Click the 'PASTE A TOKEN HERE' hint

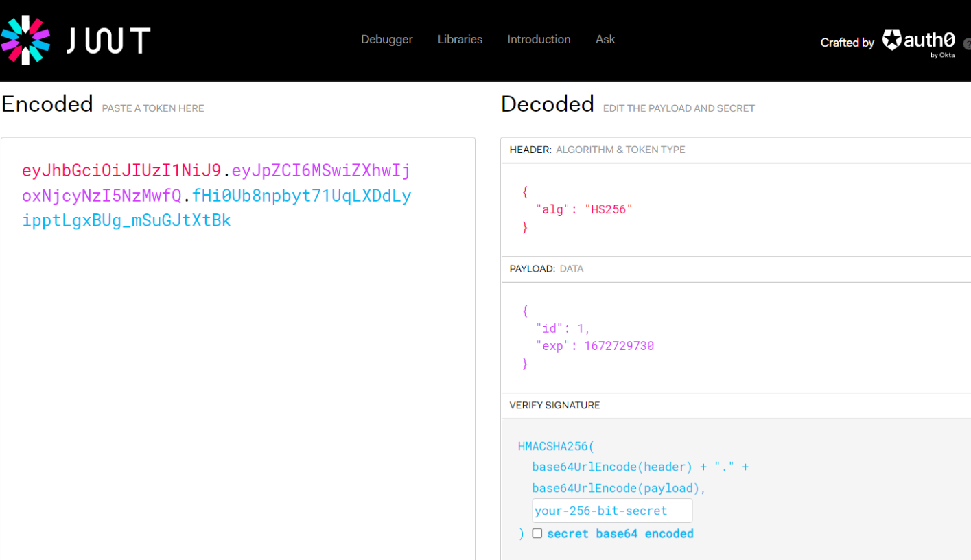(153, 108)
